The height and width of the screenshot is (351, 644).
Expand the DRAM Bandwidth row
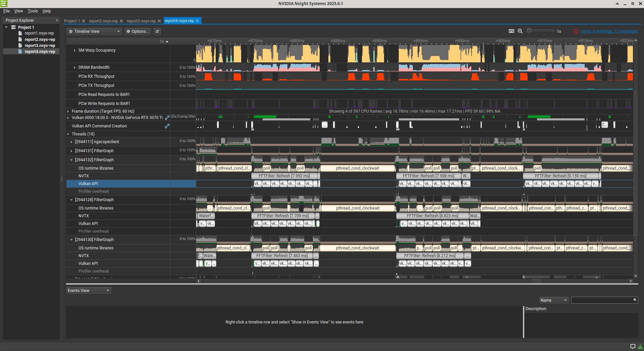[74, 67]
